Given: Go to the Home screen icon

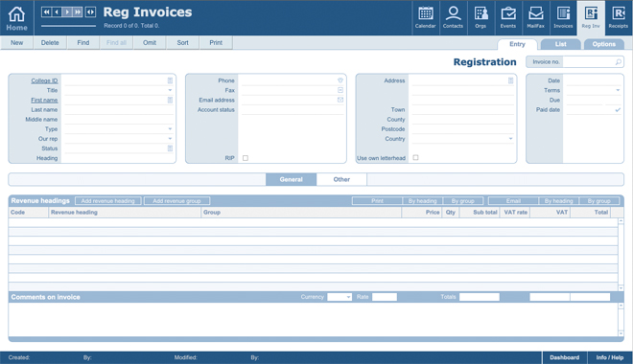Looking at the screenshot, I should pos(16,18).
